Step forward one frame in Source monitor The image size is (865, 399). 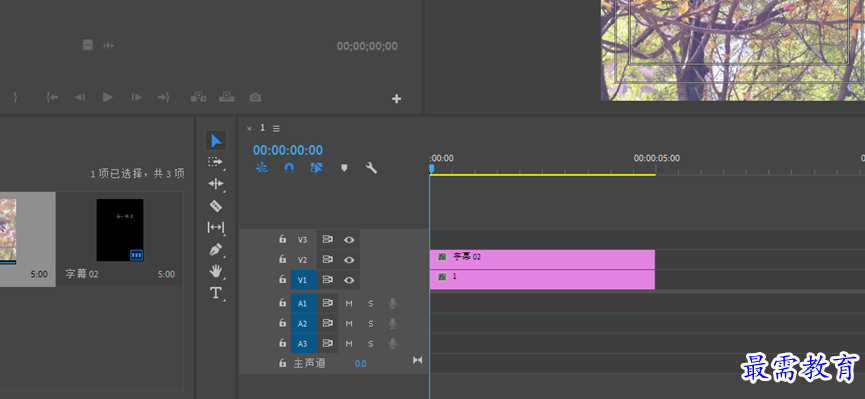136,97
